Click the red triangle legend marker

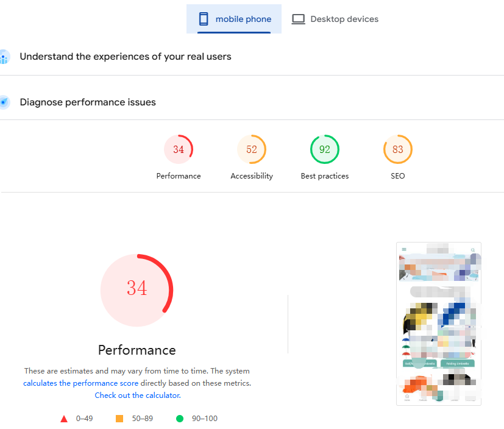[64, 419]
